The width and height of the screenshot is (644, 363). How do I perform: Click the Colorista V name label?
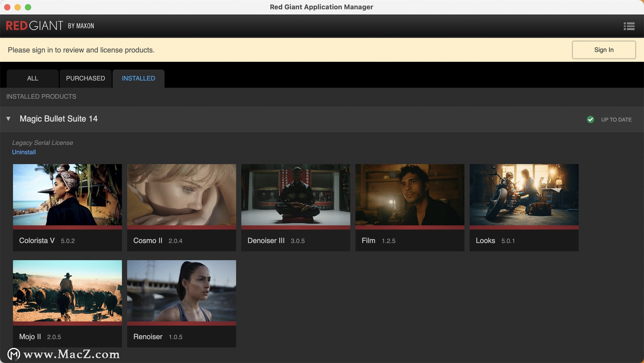point(37,241)
